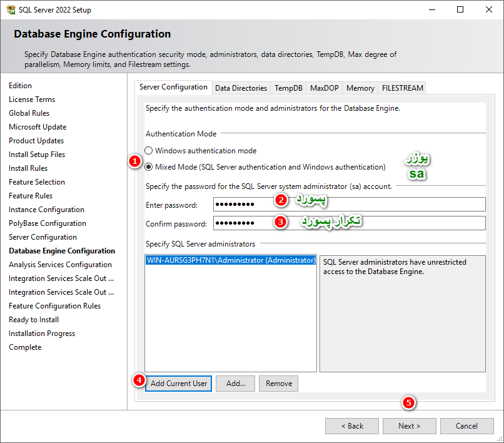This screenshot has height=443, width=504.
Task: Click the SQL Server 2022 Setup title icon
Action: 13,9
